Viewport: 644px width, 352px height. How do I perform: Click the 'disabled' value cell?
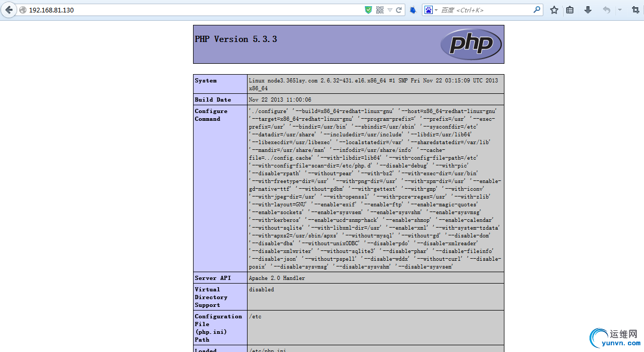[x=376, y=297]
